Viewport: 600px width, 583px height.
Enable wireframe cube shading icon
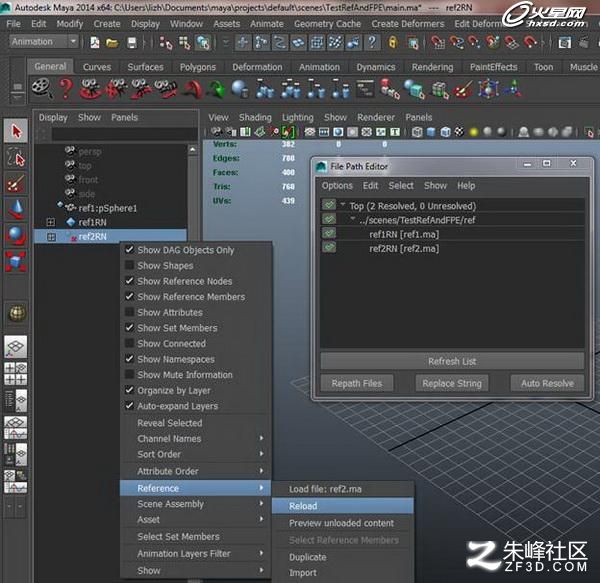pos(417,132)
